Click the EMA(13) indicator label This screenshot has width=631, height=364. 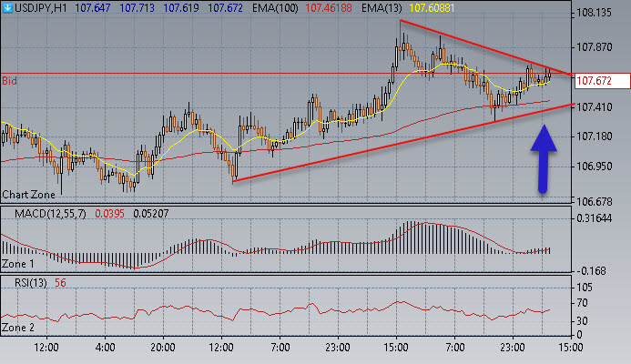pyautogui.click(x=382, y=8)
